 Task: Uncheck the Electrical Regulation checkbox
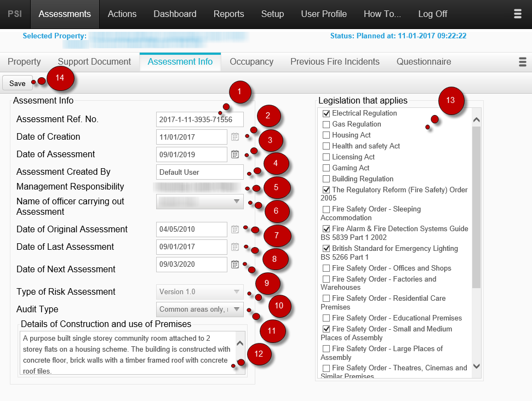[x=326, y=113]
